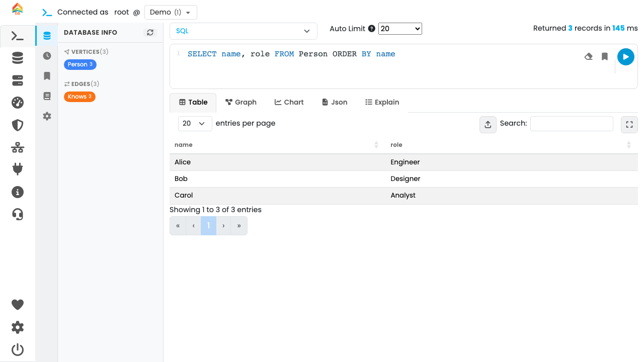This screenshot has height=362, width=644.
Task: Sort the table by the role column
Action: (x=512, y=145)
